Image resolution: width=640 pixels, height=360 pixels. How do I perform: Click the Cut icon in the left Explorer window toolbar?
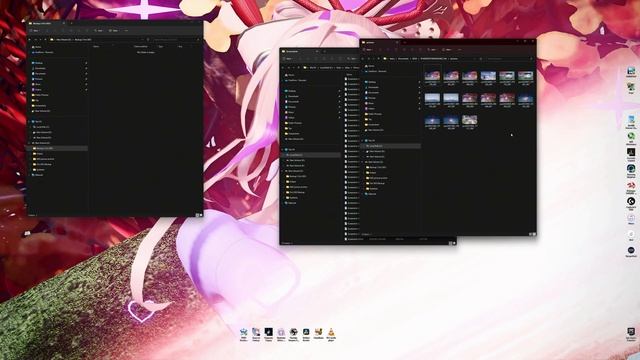pyautogui.click(x=47, y=31)
